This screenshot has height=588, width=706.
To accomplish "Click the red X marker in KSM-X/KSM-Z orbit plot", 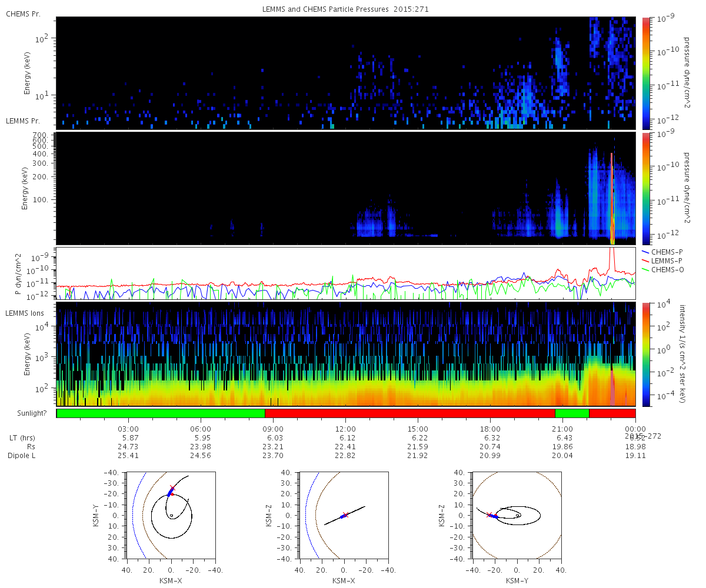I will click(346, 515).
